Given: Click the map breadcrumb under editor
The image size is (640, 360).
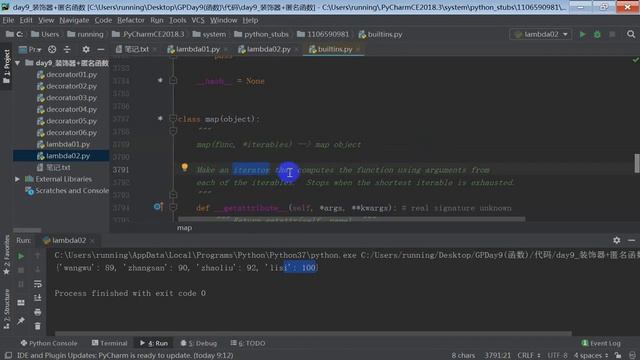Looking at the screenshot, I should (184, 228).
